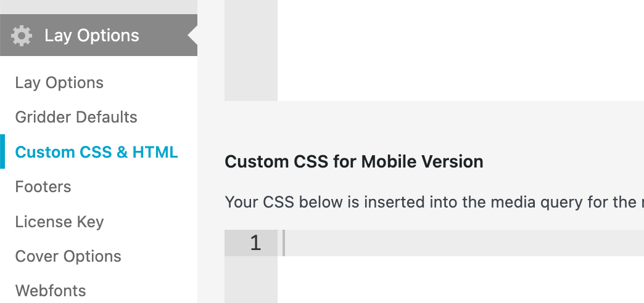Open the Lay Options top-level menu header
Screen dimensions: 644x303
point(92,36)
